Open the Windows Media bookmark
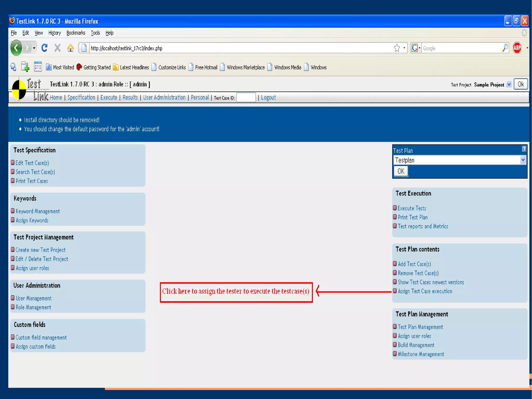 (284, 67)
